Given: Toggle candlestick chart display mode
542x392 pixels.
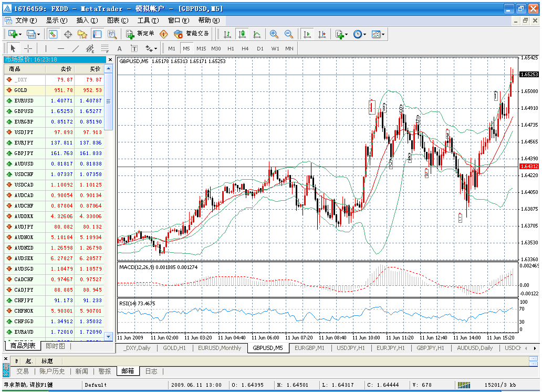Looking at the screenshot, I should 242,34.
